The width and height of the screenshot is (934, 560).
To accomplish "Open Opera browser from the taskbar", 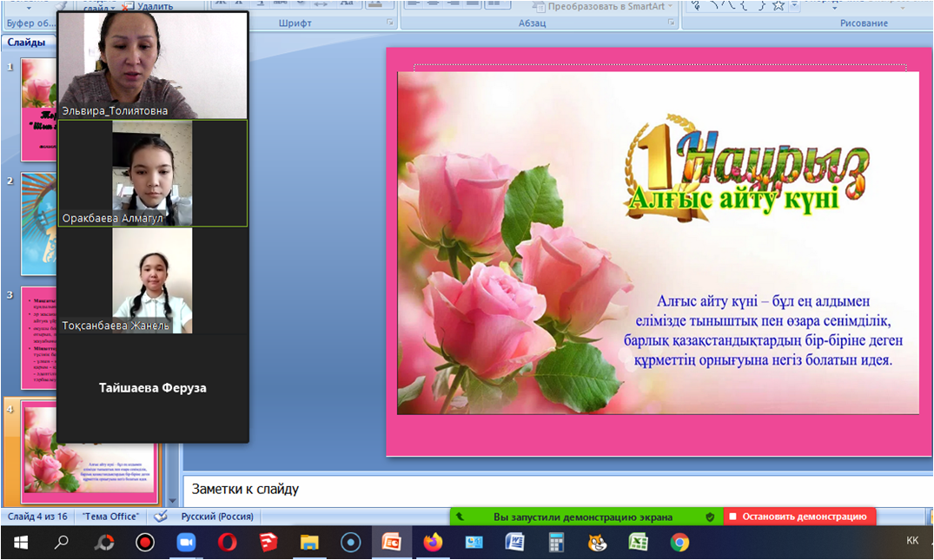I will coord(227,543).
